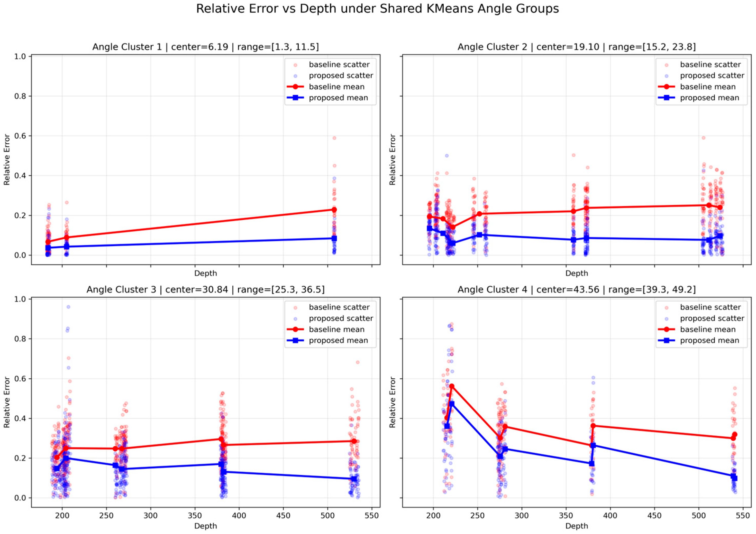Screen dimensions: 756x534
Task: Click the highest blue outlier point in Cluster 3
Action: [68, 307]
